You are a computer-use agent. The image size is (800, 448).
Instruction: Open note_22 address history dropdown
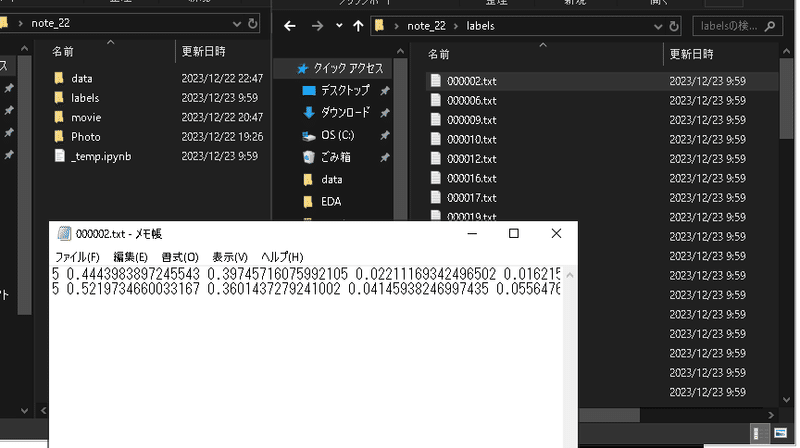tap(236, 23)
